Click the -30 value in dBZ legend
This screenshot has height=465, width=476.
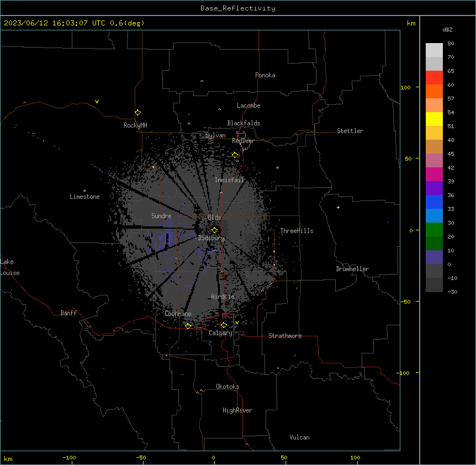point(452,292)
